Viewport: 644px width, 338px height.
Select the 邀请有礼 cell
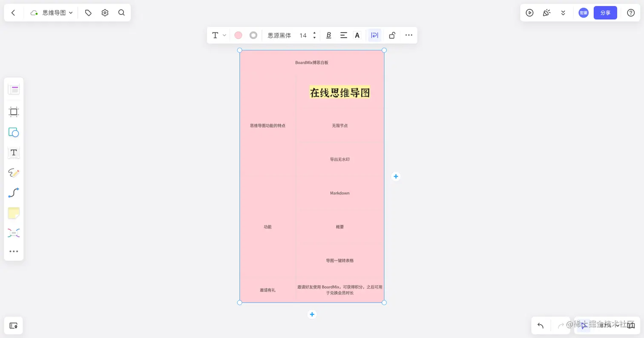click(268, 290)
